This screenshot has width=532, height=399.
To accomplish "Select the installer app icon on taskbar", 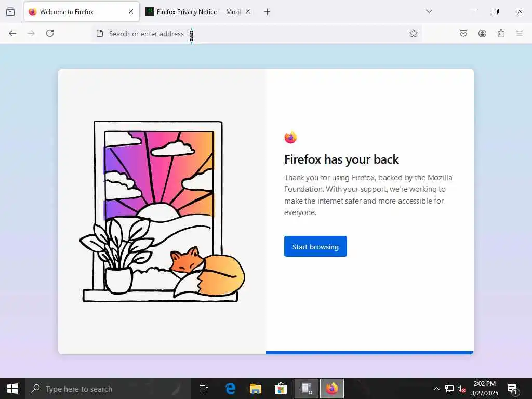I will [x=307, y=389].
